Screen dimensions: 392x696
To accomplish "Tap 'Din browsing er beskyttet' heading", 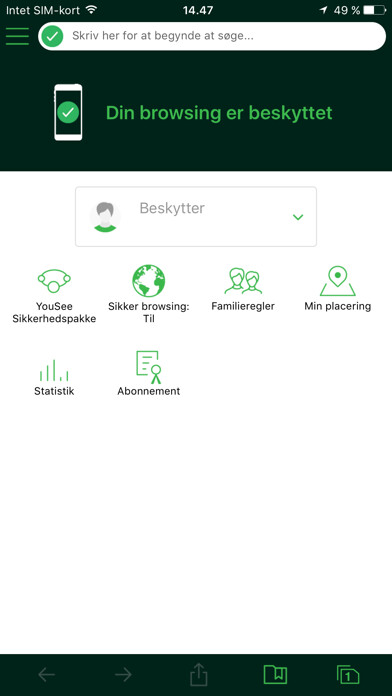I will (x=219, y=113).
